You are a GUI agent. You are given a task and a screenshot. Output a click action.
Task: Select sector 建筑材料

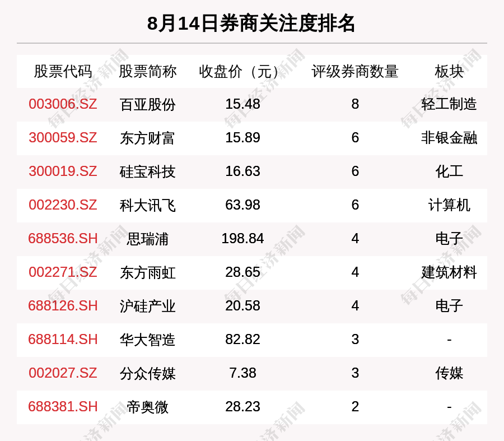(x=449, y=272)
